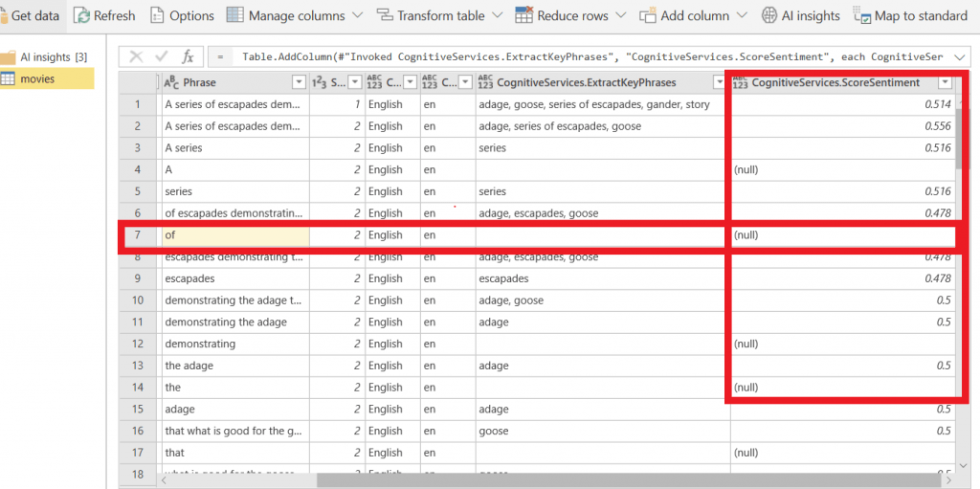
Task: Select row number 12 header
Action: point(137,344)
